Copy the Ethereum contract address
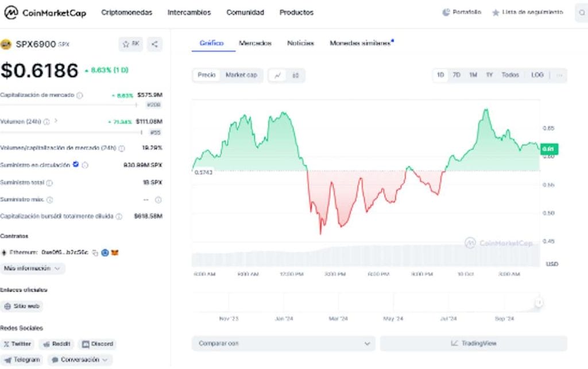The width and height of the screenshot is (588, 369). point(95,253)
